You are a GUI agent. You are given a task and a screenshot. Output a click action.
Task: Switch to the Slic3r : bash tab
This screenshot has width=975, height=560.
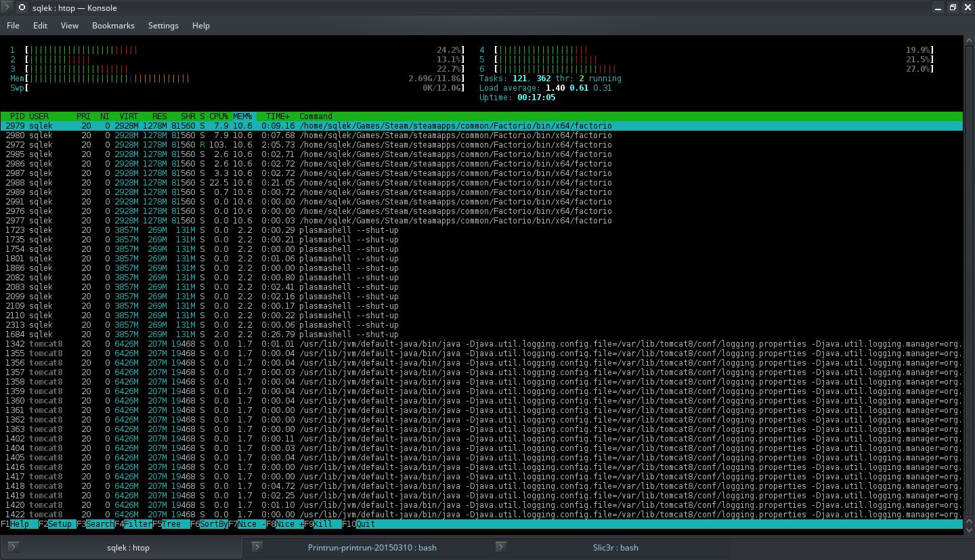(609, 547)
